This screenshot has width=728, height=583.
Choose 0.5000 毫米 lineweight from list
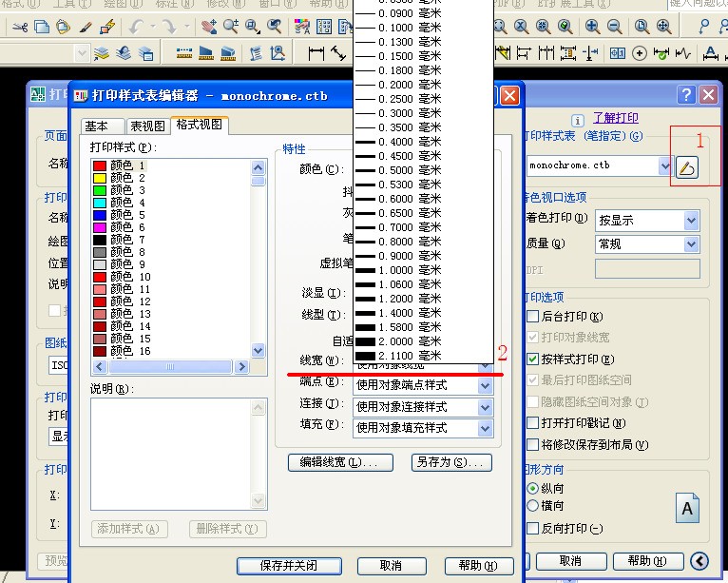423,170
